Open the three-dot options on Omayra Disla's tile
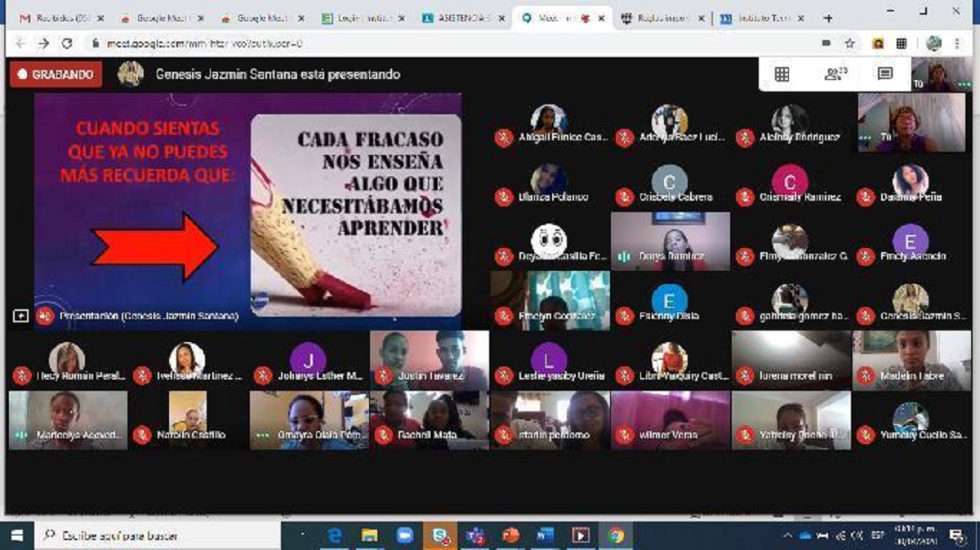 [262, 435]
